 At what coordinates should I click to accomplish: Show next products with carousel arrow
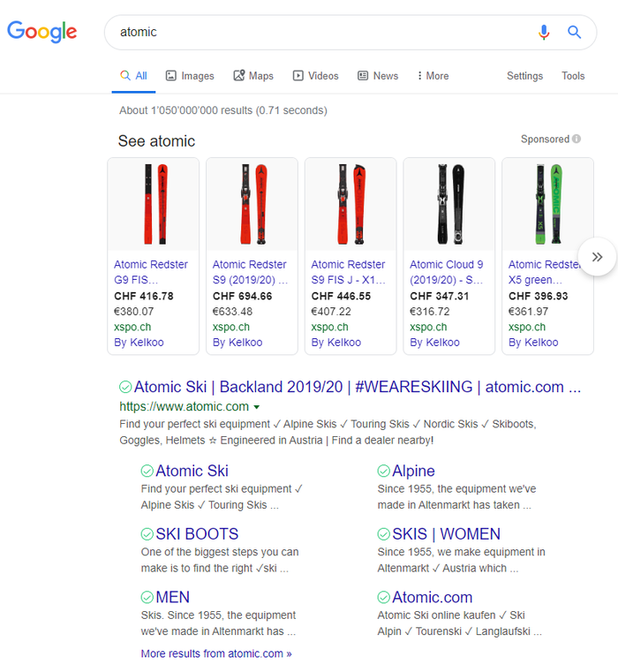(597, 257)
